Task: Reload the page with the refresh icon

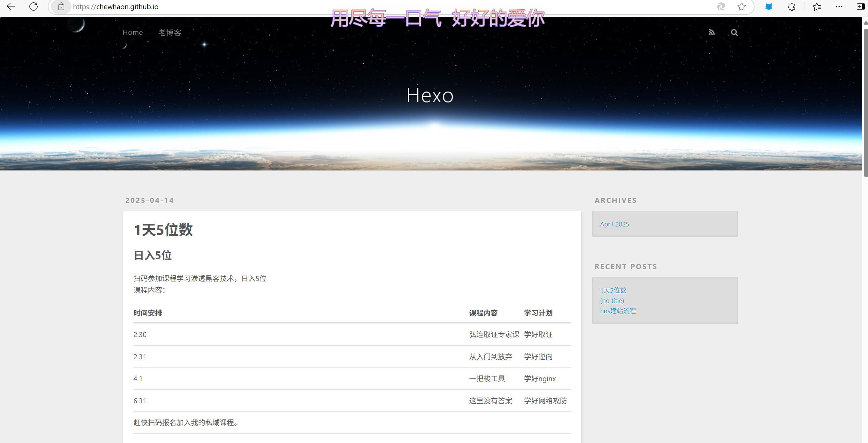Action: coord(33,6)
